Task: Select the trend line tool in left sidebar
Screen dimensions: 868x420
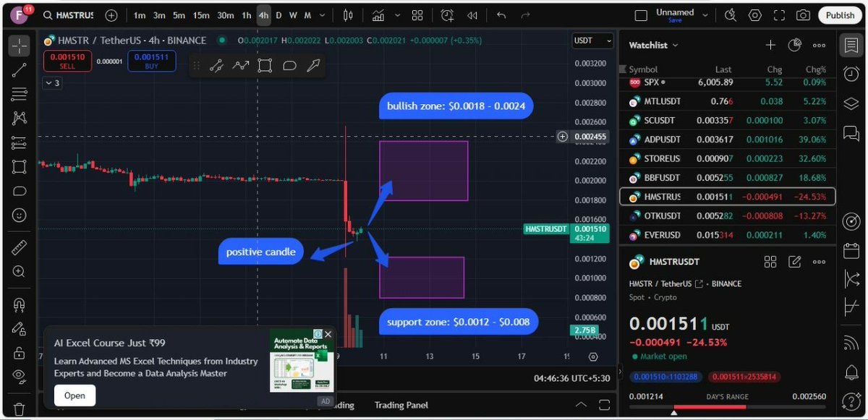Action: (x=20, y=70)
